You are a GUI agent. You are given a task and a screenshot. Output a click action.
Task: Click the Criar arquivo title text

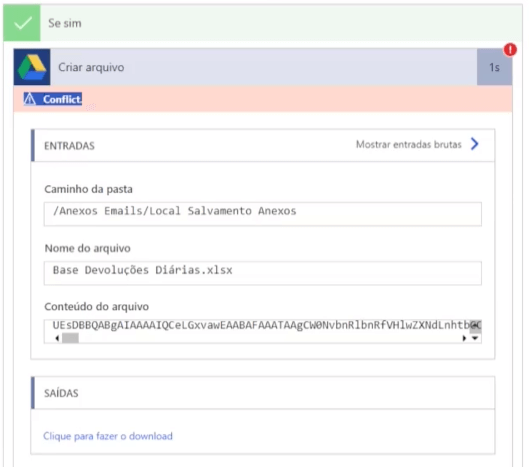coord(91,67)
